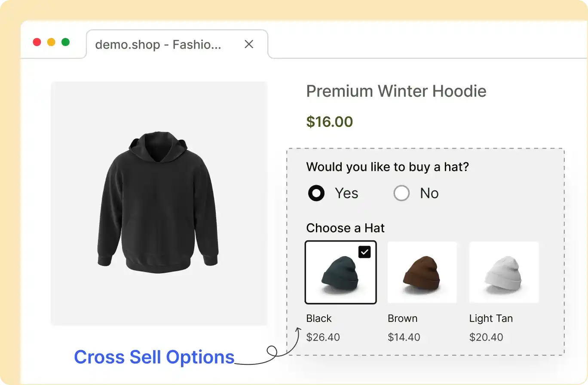
Task: Select the demo.shop - Fashio... tab
Action: click(158, 45)
